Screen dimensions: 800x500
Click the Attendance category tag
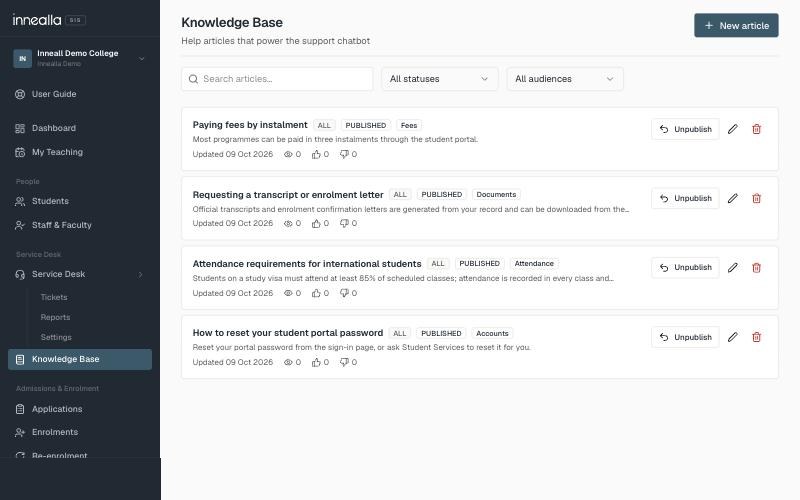pos(534,264)
